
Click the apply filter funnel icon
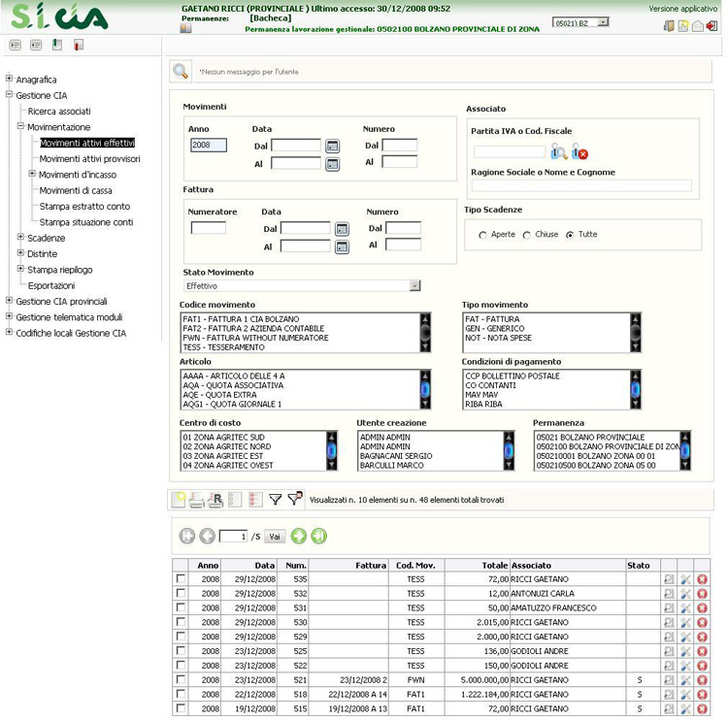pyautogui.click(x=276, y=500)
